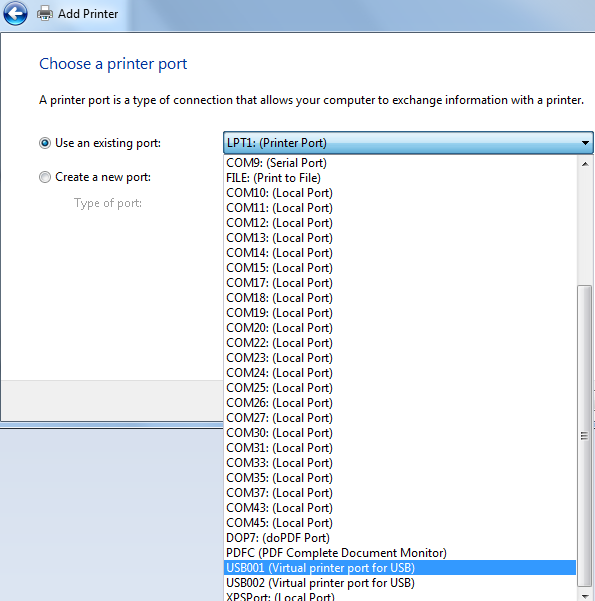The height and width of the screenshot is (601, 595).
Task: Click the scroll up arrow of port list
Action: pyautogui.click(x=585, y=164)
